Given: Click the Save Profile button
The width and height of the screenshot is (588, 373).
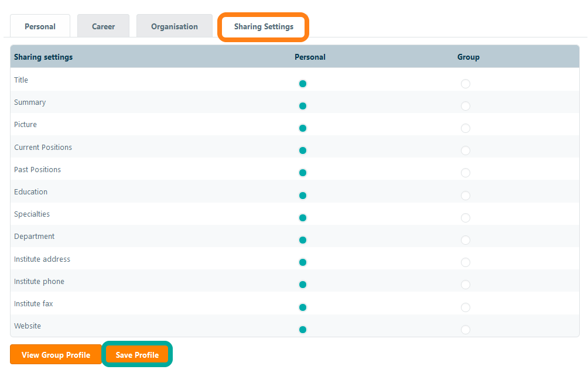Looking at the screenshot, I should pos(137,355).
